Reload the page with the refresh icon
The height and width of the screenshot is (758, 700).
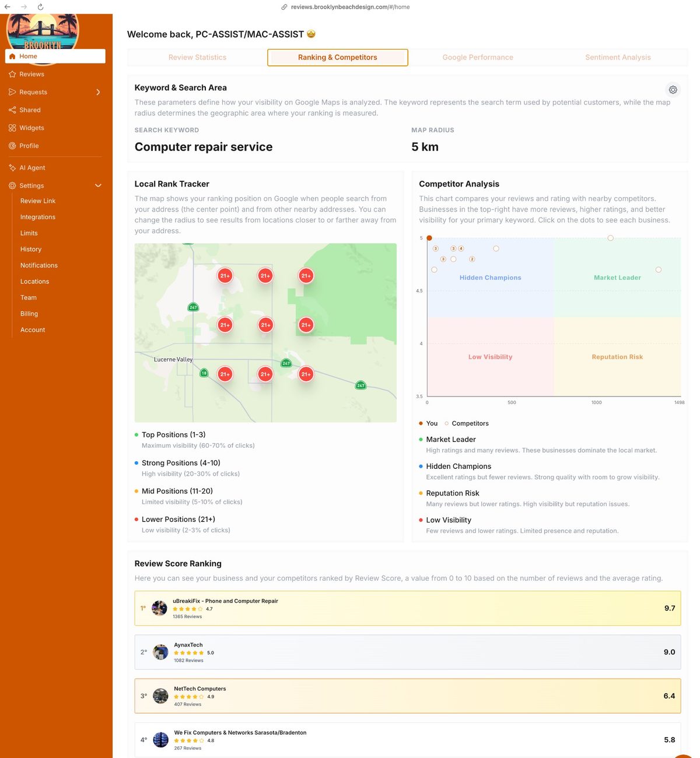pos(40,7)
